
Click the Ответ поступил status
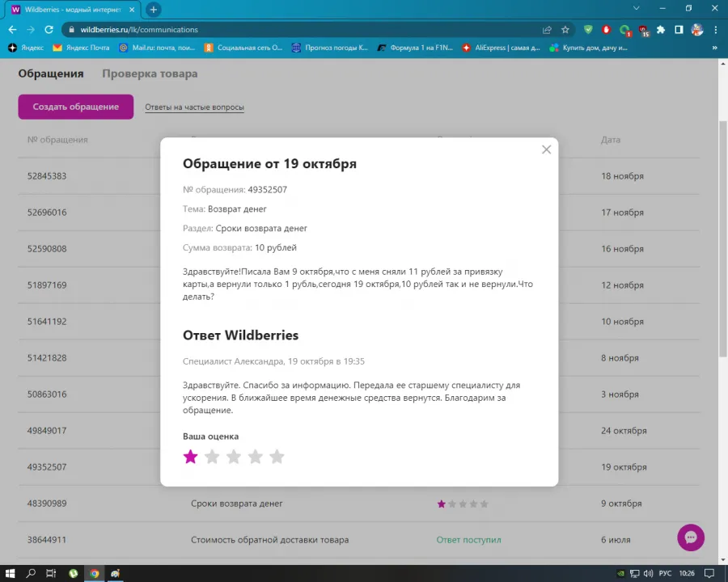(x=468, y=540)
